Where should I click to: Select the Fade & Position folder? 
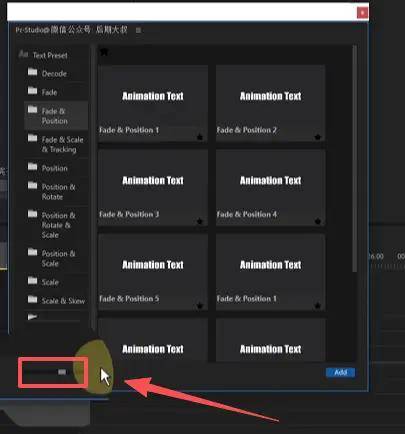[x=56, y=115]
